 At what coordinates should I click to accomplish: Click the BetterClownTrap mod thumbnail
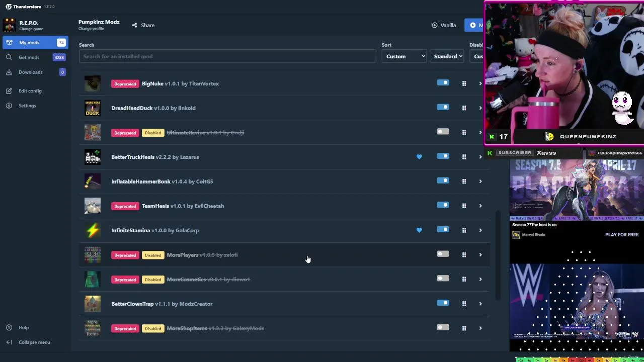tap(93, 304)
